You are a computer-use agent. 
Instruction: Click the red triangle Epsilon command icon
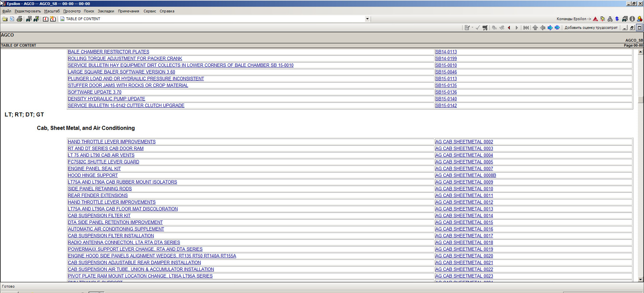(595, 19)
